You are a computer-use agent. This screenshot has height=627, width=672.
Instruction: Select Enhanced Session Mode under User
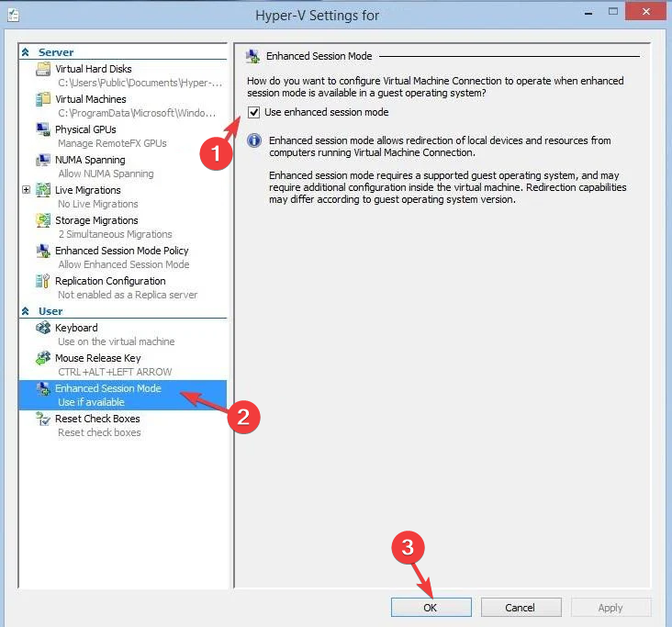107,388
